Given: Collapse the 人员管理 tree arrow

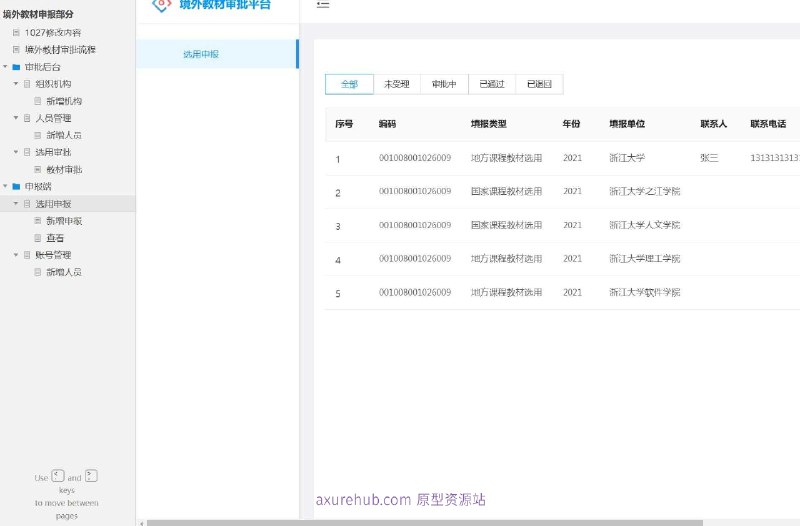Looking at the screenshot, I should (x=16, y=118).
